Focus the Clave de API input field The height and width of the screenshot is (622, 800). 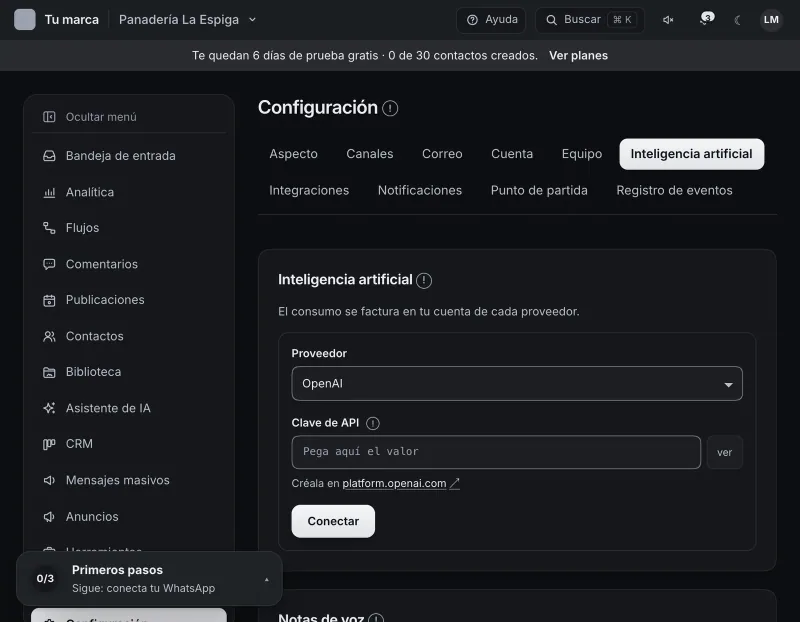496,452
